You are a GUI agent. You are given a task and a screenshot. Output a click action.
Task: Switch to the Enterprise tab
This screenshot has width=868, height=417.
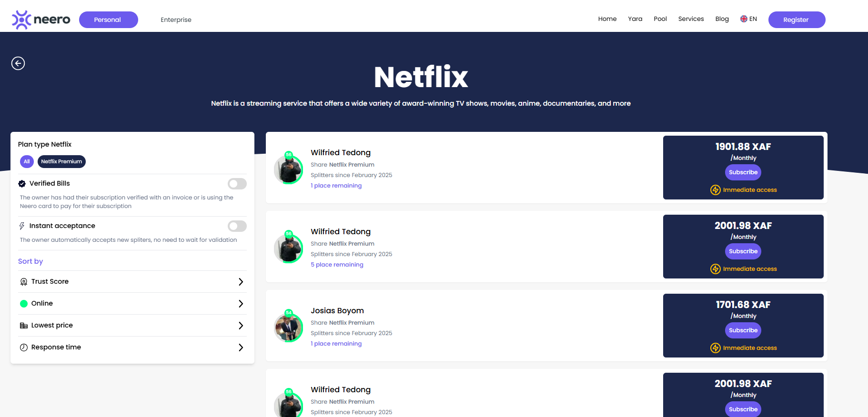click(176, 20)
